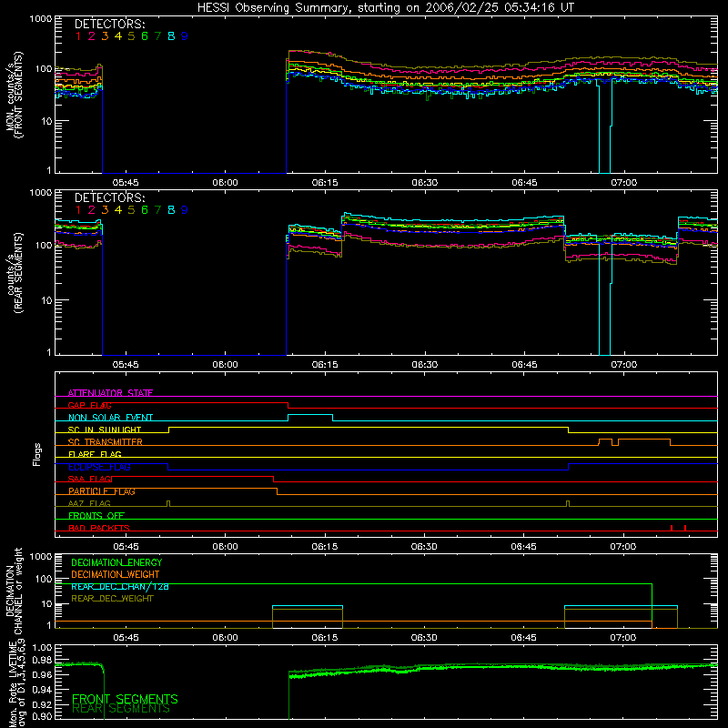Click the ATTENUATOR_STATE flag label
Screen dimensions: 728x728
pos(110,393)
